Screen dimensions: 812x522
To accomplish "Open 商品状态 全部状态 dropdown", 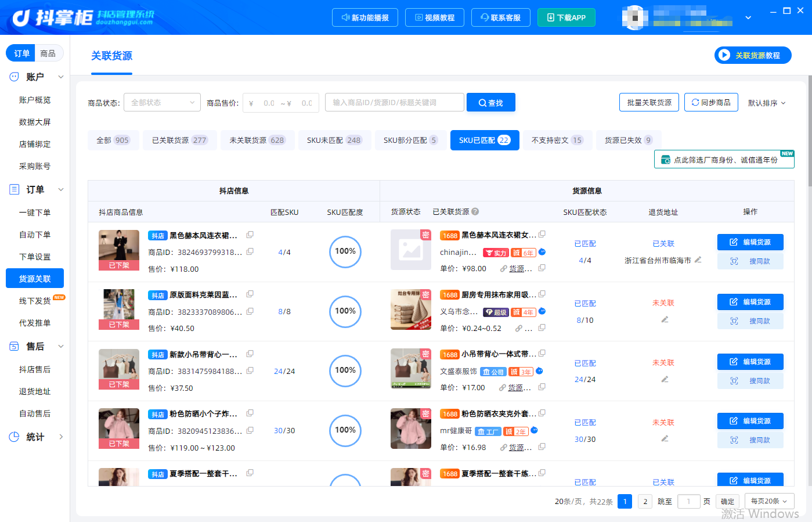I will (x=162, y=103).
